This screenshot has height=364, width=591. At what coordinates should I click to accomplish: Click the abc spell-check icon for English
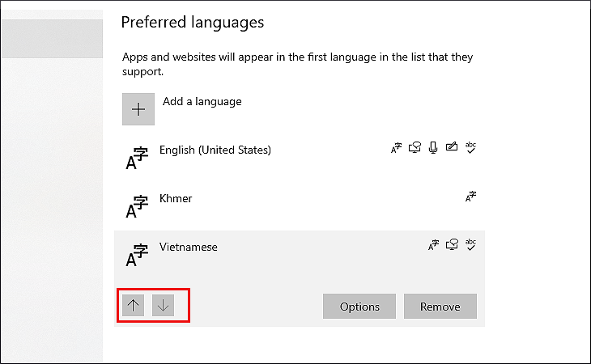tap(470, 147)
